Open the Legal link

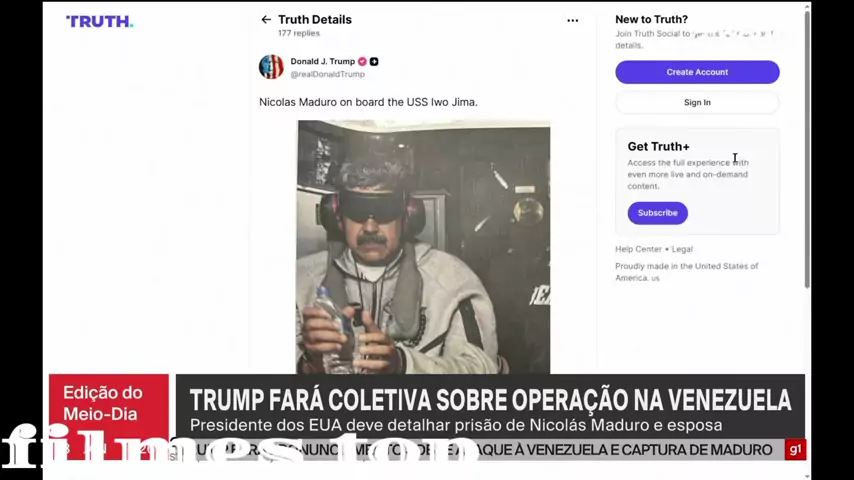(682, 249)
